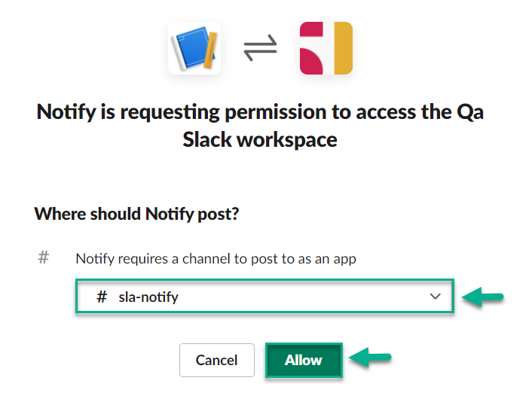
Task: Click the yellow section of workspace logo
Action: 343,48
